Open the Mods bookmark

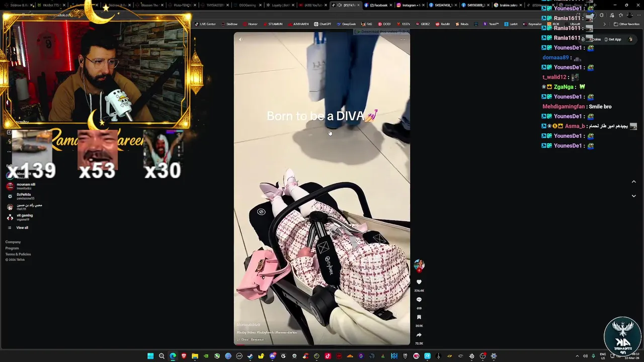click(462, 24)
